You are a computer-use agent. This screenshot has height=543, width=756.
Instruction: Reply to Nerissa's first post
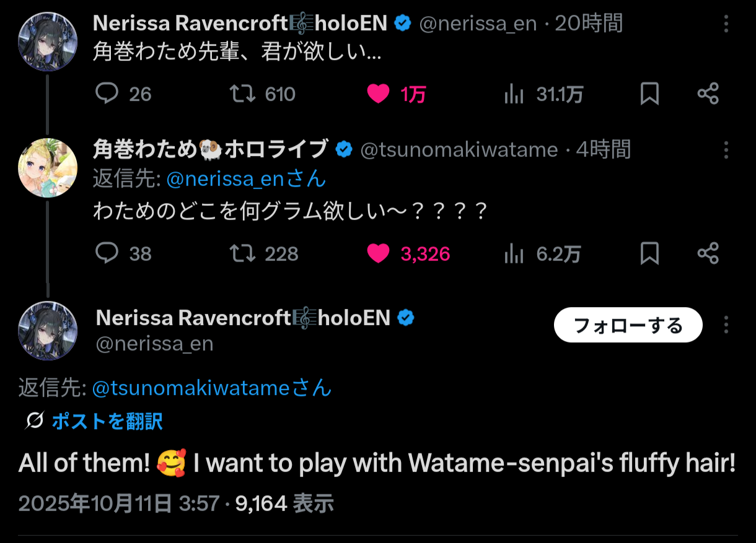(x=107, y=94)
